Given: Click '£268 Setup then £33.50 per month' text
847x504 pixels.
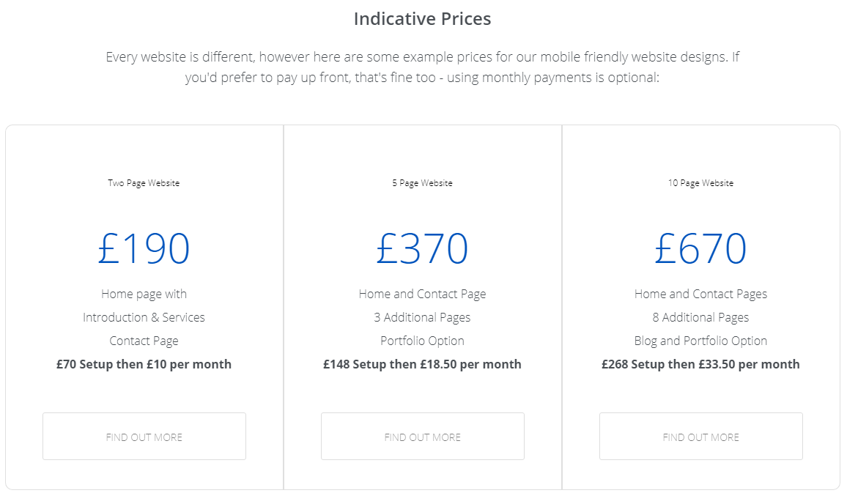Looking at the screenshot, I should pos(700,364).
